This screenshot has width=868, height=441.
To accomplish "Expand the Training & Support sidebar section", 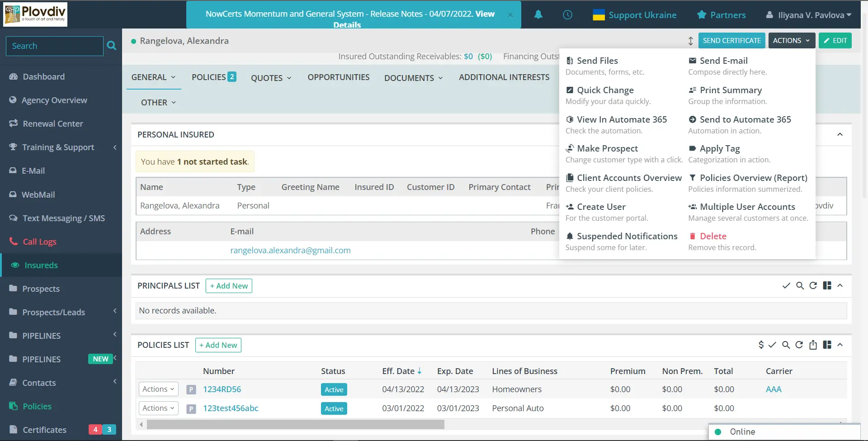I will point(114,147).
